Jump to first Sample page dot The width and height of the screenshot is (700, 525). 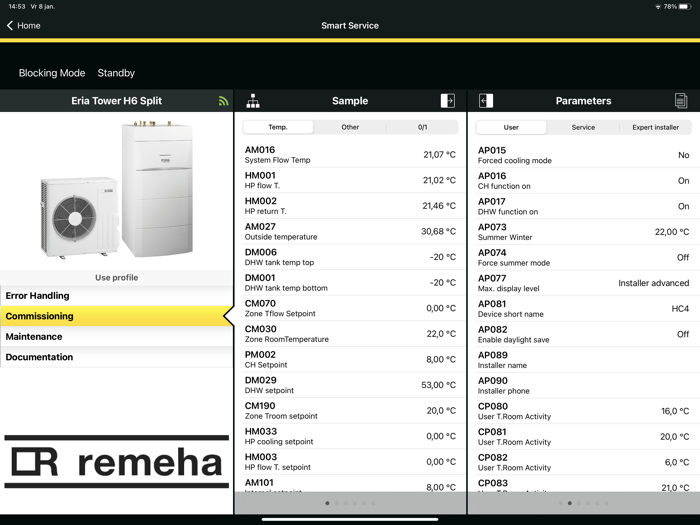(x=327, y=503)
